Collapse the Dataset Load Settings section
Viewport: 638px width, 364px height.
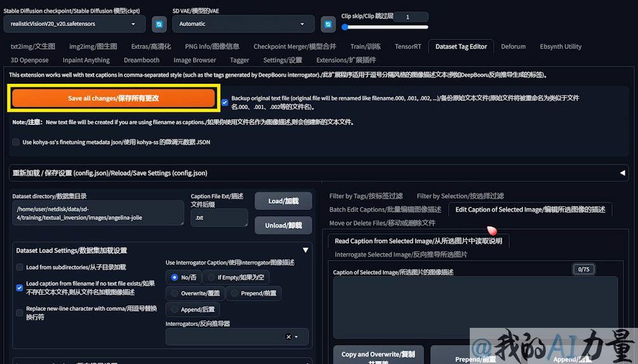point(305,250)
